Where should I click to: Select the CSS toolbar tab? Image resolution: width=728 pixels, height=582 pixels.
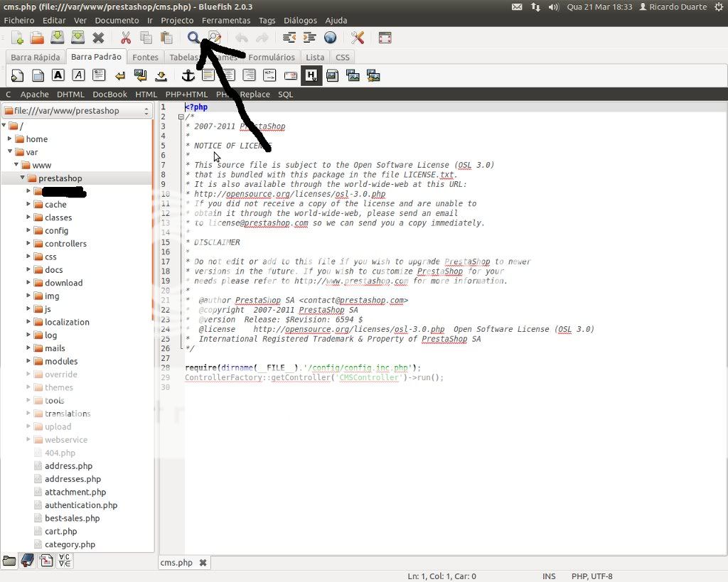tap(342, 57)
